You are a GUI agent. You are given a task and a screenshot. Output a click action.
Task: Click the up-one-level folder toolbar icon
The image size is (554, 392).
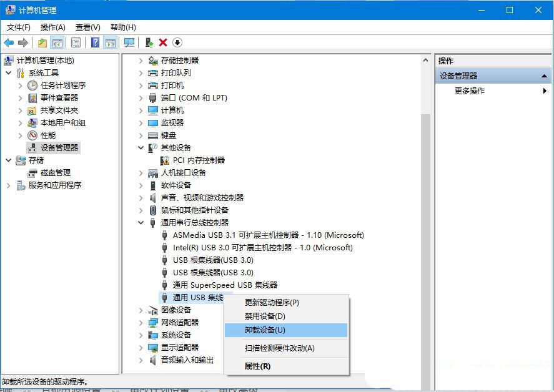(x=42, y=42)
